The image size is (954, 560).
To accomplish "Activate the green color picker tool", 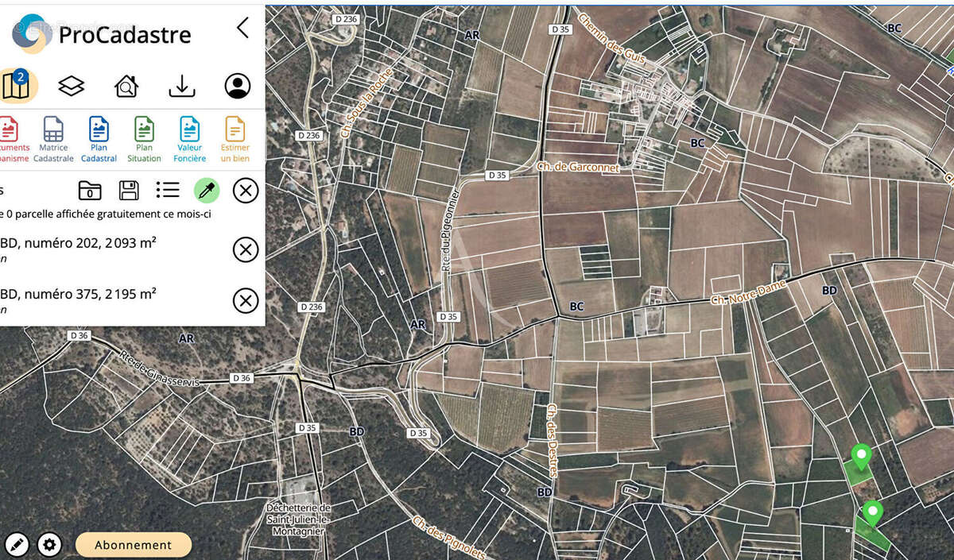I will pos(207,190).
